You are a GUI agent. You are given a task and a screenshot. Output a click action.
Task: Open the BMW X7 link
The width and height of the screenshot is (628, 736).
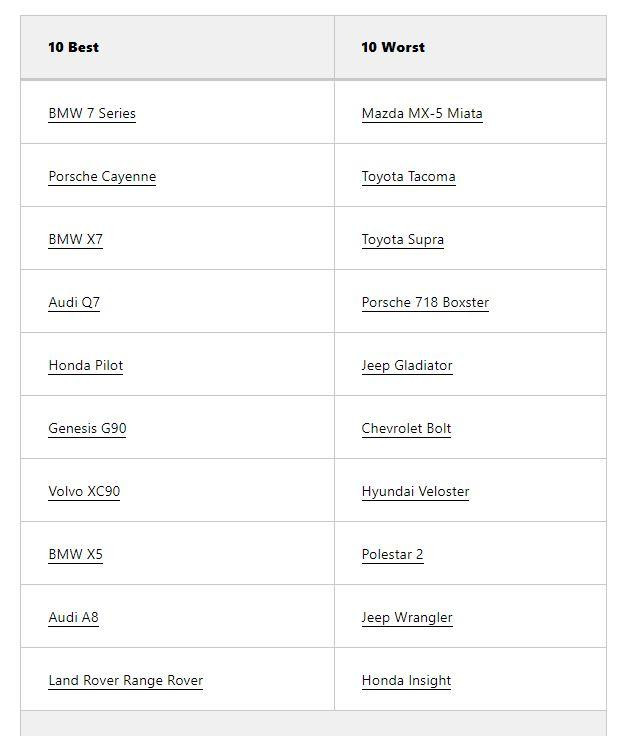pos(75,239)
